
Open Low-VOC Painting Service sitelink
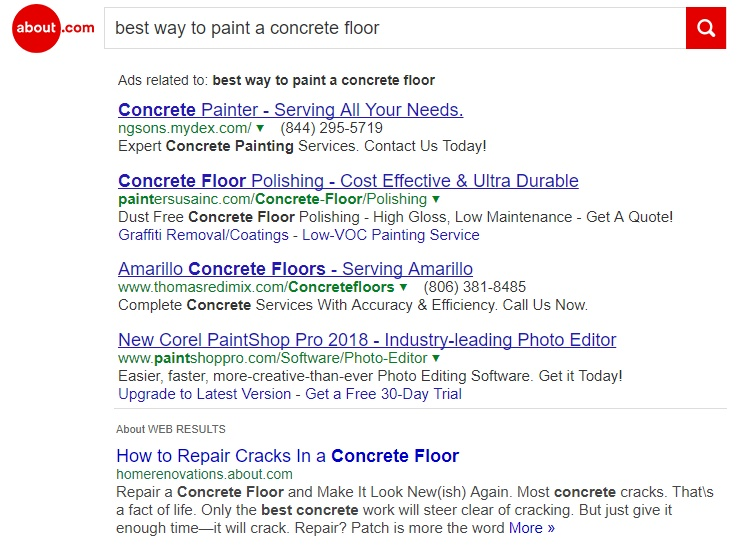point(391,235)
